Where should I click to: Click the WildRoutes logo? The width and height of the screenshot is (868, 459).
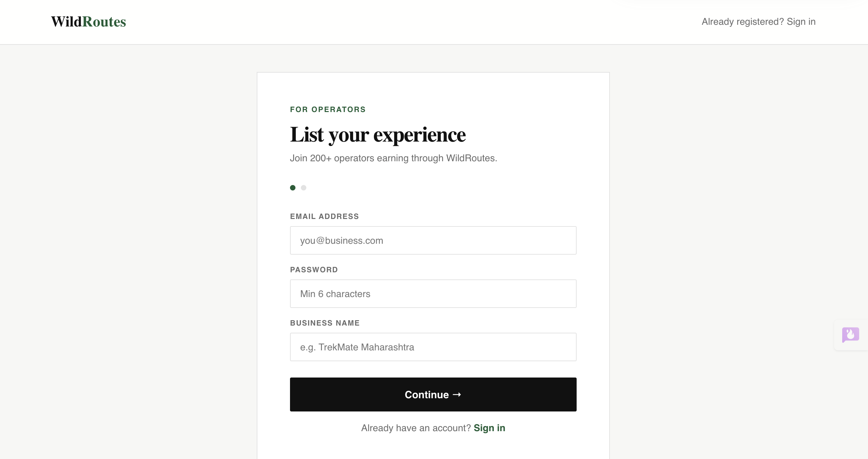pyautogui.click(x=89, y=22)
